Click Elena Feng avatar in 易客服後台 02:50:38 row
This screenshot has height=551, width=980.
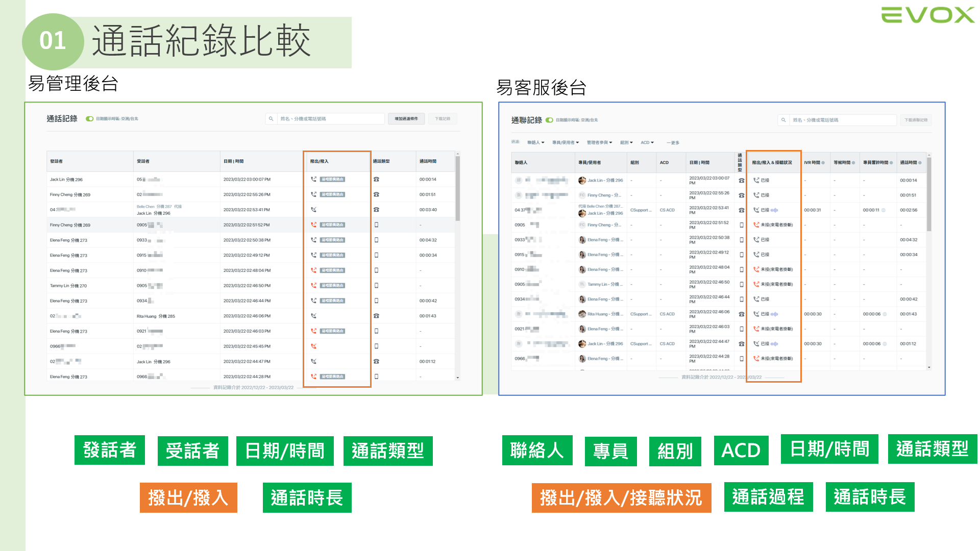click(582, 240)
